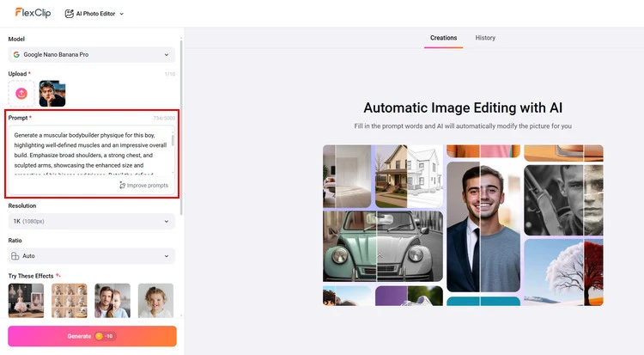Switch to the Creations tab
Image resolution: width=644 pixels, height=355 pixels.
point(443,38)
